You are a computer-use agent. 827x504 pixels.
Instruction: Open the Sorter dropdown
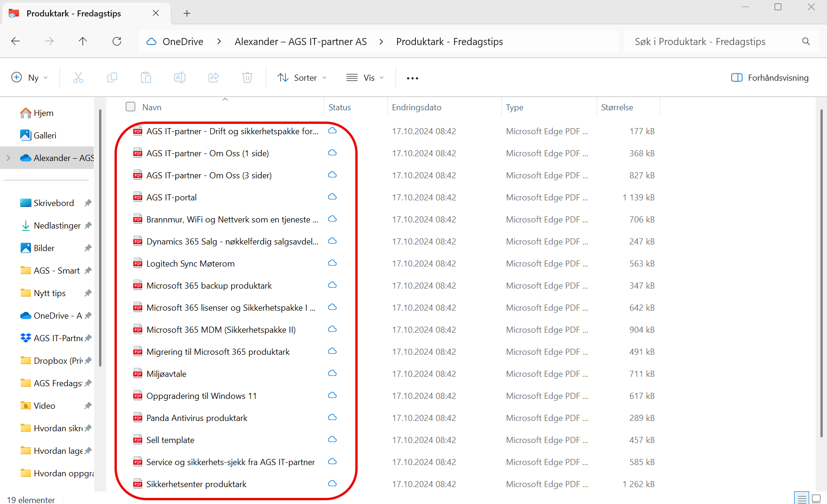[x=302, y=77]
